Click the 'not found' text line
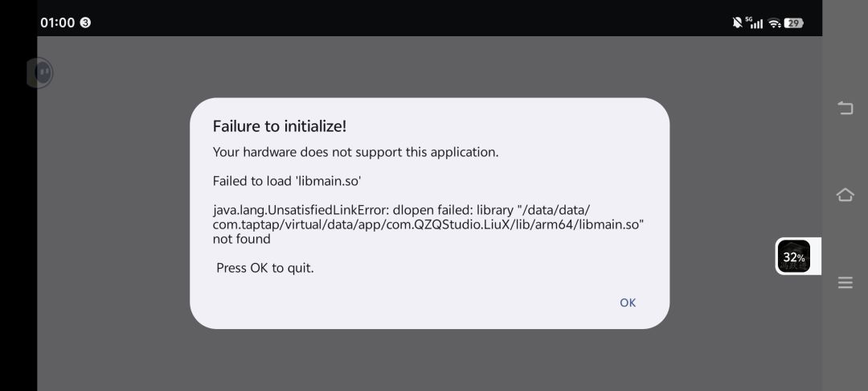This screenshot has height=391, width=868. pos(241,239)
